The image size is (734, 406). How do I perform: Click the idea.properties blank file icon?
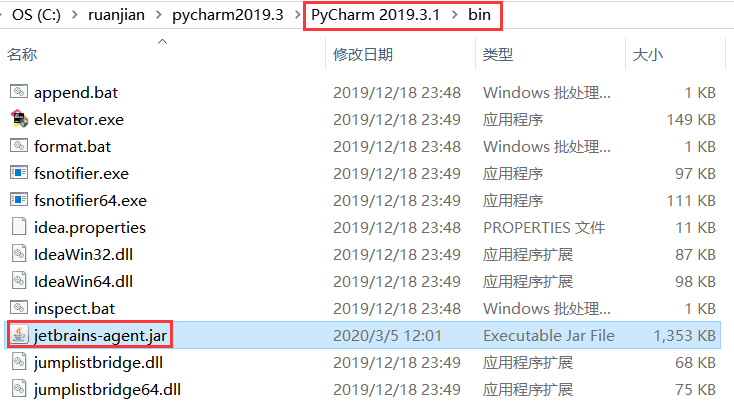(19, 227)
